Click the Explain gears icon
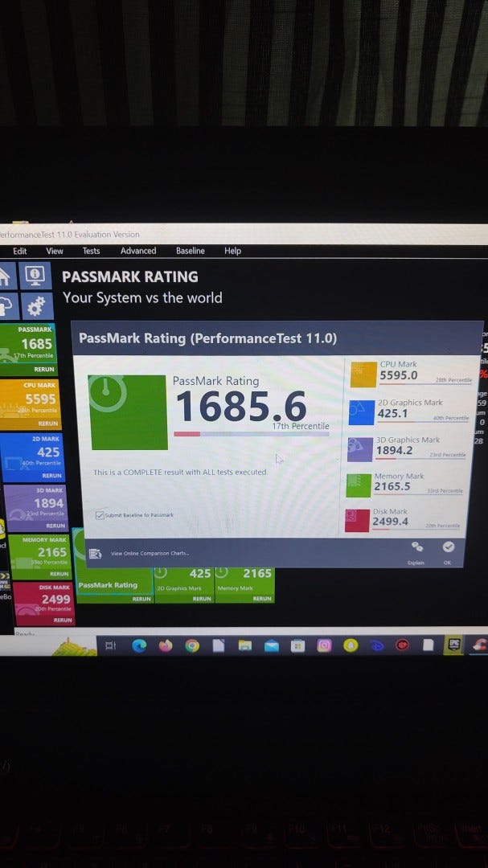Viewport: 488px width, 868px height. 417,547
